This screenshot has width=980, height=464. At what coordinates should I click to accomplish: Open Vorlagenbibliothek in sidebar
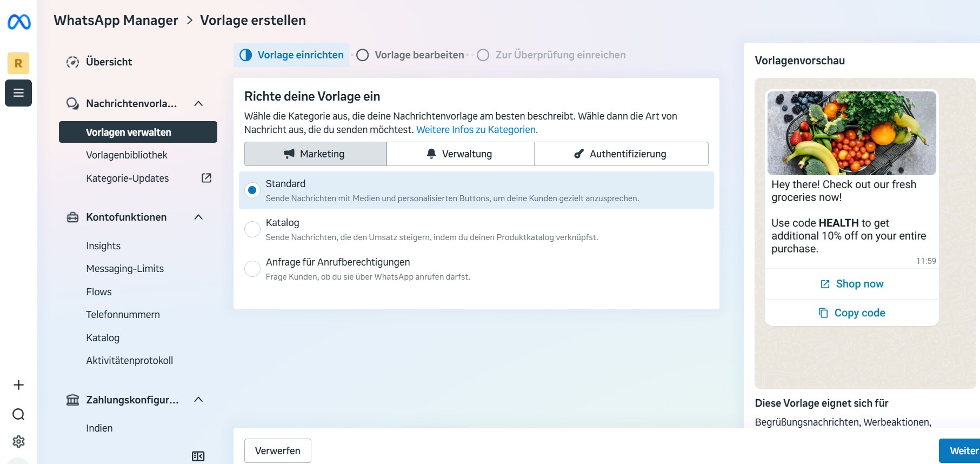126,155
